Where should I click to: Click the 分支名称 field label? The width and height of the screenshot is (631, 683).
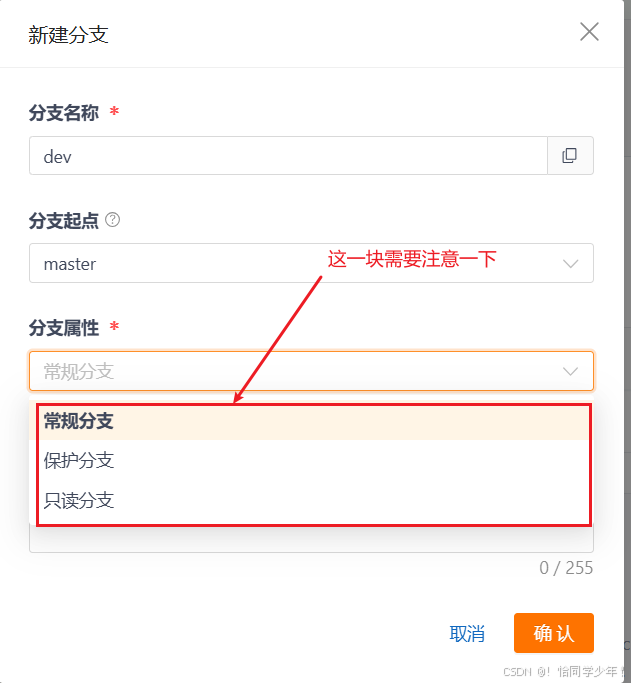tap(64, 113)
